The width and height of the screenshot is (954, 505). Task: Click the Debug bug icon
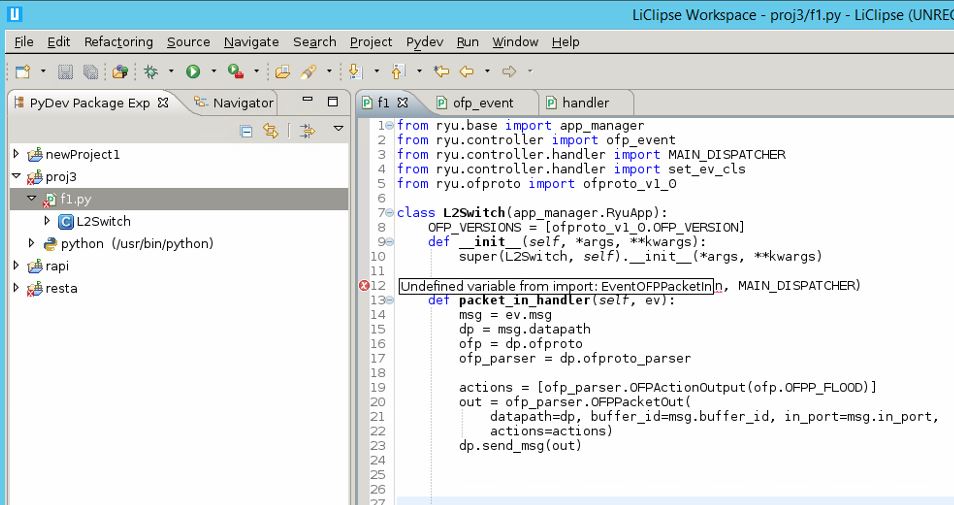[151, 72]
